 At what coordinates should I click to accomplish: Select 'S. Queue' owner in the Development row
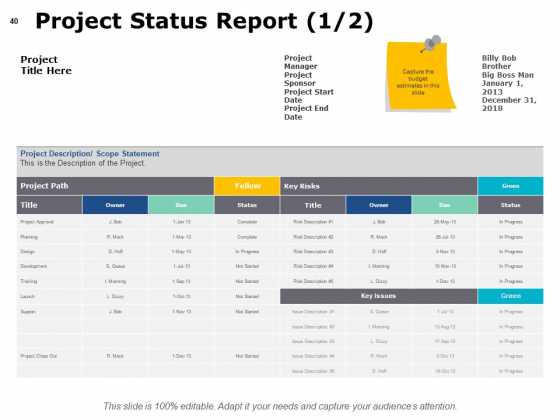click(x=115, y=266)
